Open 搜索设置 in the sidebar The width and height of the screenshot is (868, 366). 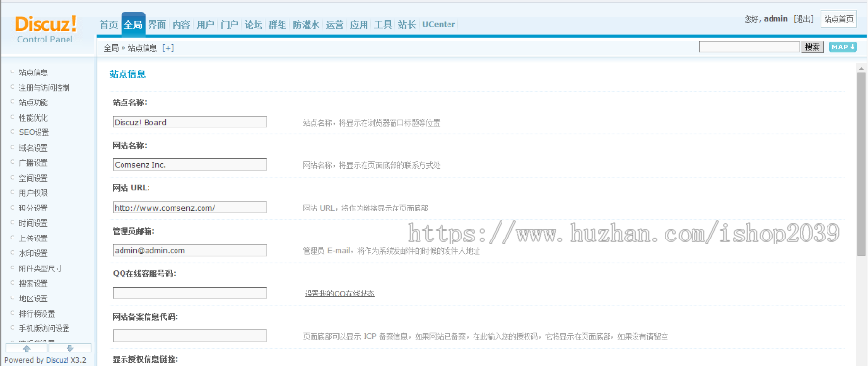point(33,283)
